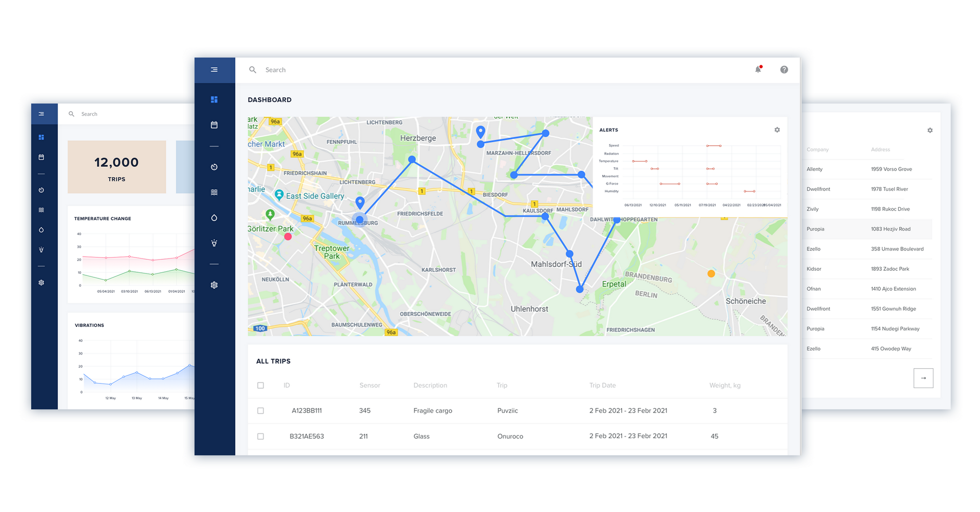980x512 pixels.
Task: Click the blue location pin near Marzahn-Hellersdorf
Action: (480, 132)
